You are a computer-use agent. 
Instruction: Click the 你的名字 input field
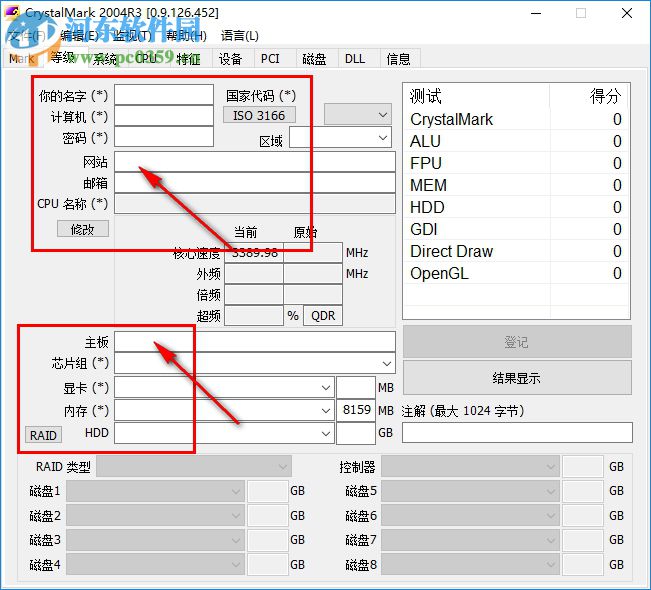pyautogui.click(x=164, y=95)
